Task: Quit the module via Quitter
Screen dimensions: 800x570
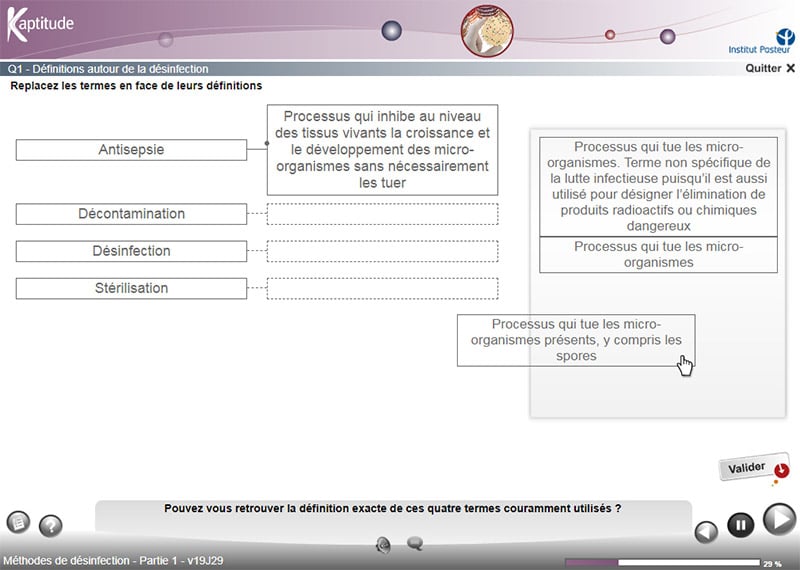Action: pyautogui.click(x=770, y=68)
